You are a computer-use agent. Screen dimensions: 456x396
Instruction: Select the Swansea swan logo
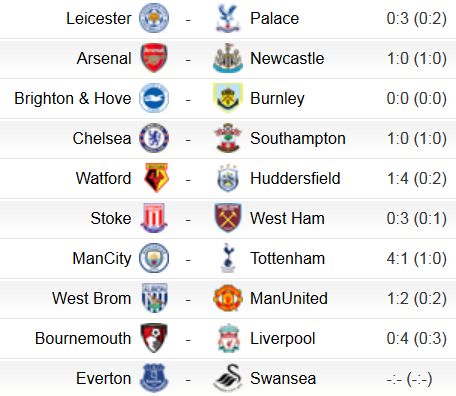pos(228,378)
